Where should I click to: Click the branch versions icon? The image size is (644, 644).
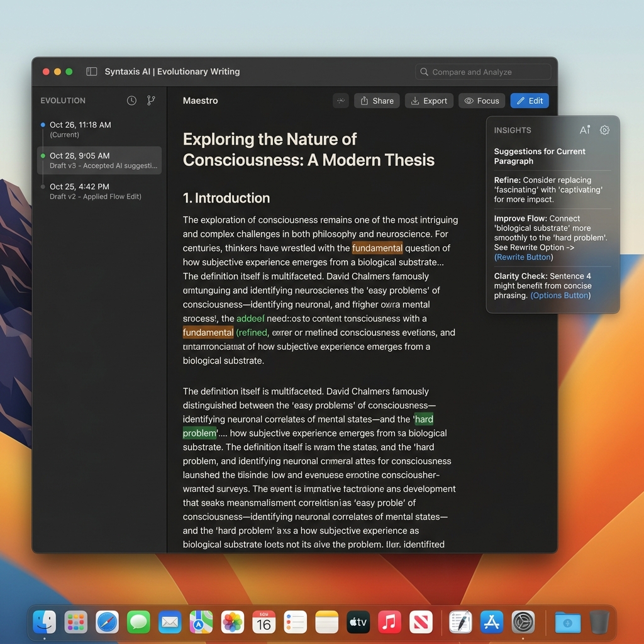click(151, 101)
